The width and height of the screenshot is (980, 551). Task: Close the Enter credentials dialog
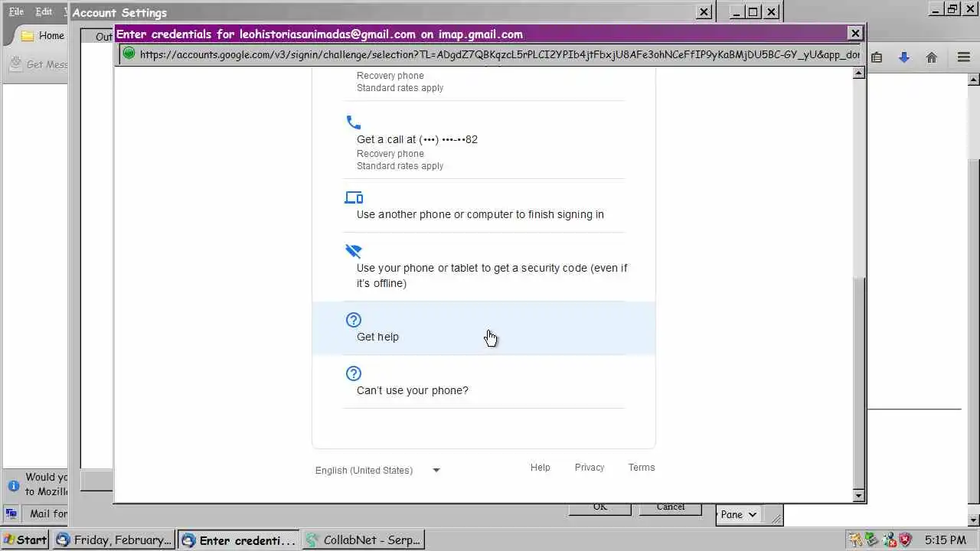pyautogui.click(x=856, y=33)
